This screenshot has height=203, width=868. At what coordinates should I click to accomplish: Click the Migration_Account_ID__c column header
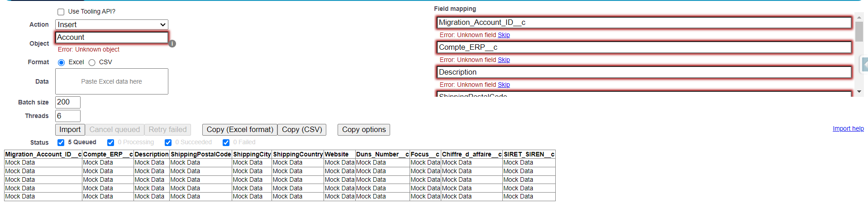(43, 154)
